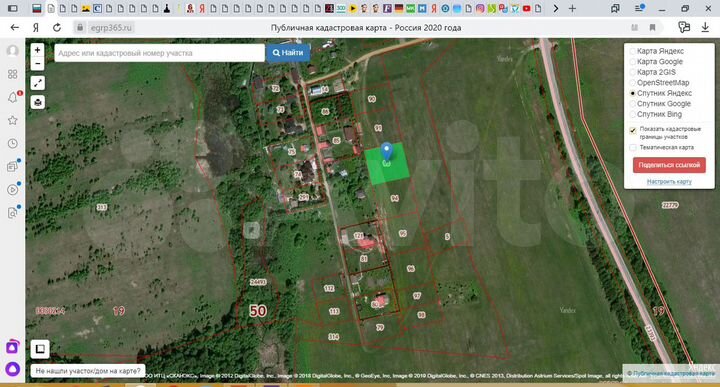The width and height of the screenshot is (720, 387).
Task: Click the address or cadastral number field
Action: pyautogui.click(x=159, y=53)
